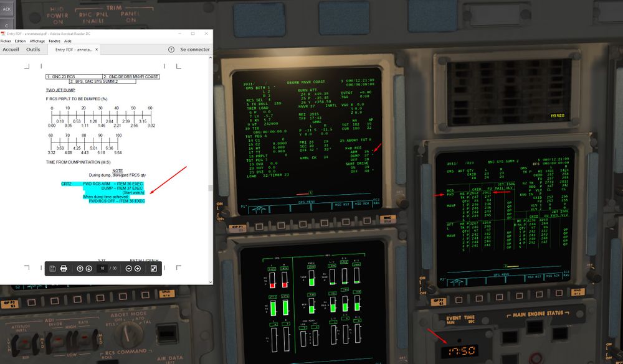Open the Edition menu
Viewport: 623px width, 364px height.
(21, 41)
